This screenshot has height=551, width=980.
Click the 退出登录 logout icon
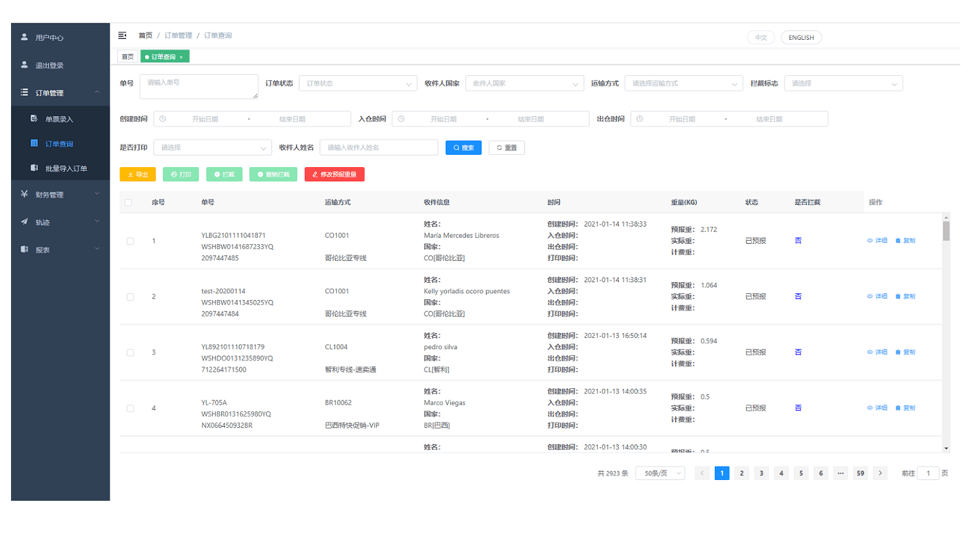pos(24,65)
